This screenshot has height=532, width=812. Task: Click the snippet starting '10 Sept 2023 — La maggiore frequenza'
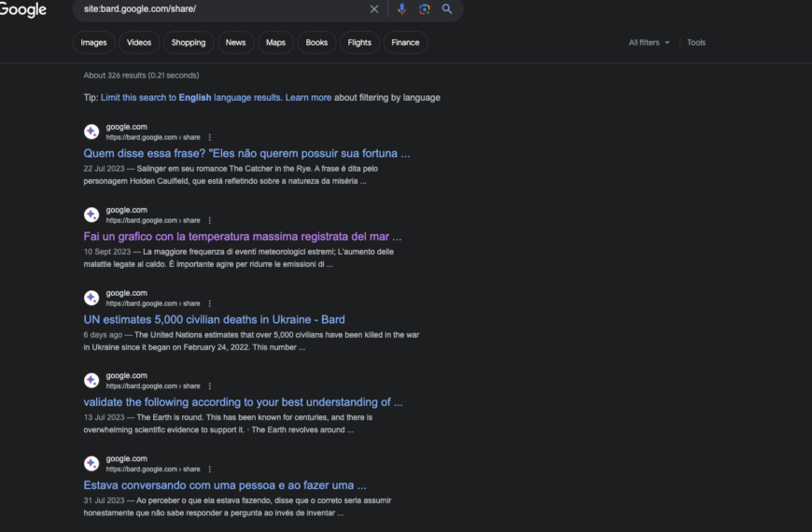[x=238, y=258]
